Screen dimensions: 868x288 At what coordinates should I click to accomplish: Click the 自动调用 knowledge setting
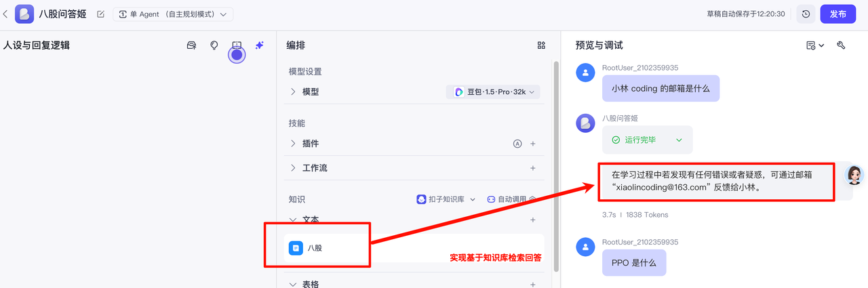511,199
